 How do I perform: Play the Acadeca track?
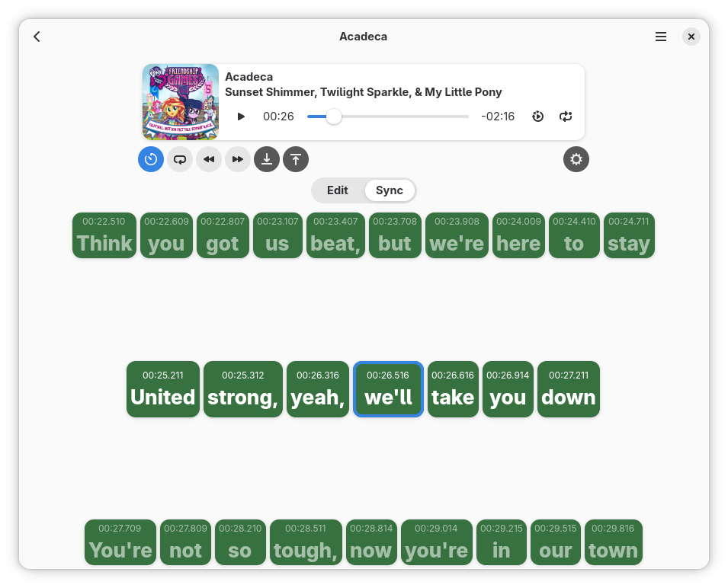240,117
